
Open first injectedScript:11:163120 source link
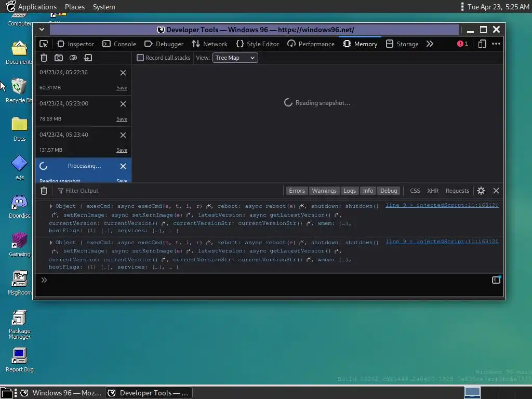tap(442, 205)
